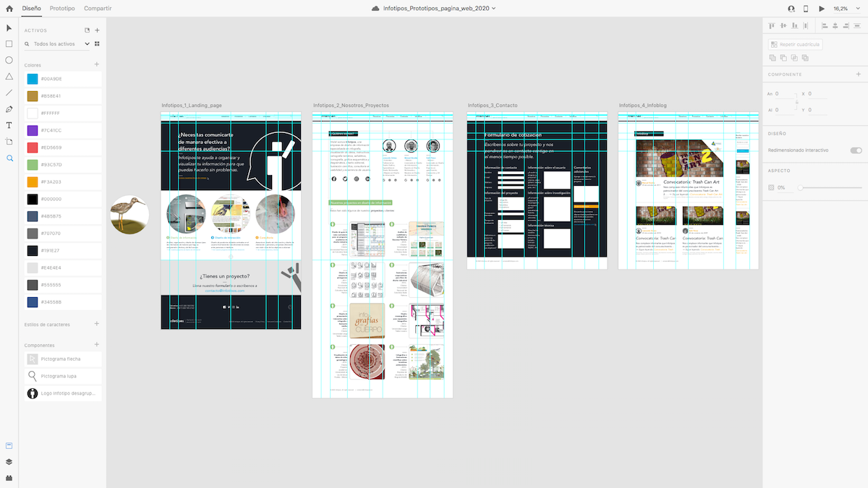Select the Polygon triangle tool
The width and height of the screenshot is (868, 488).
coord(9,76)
